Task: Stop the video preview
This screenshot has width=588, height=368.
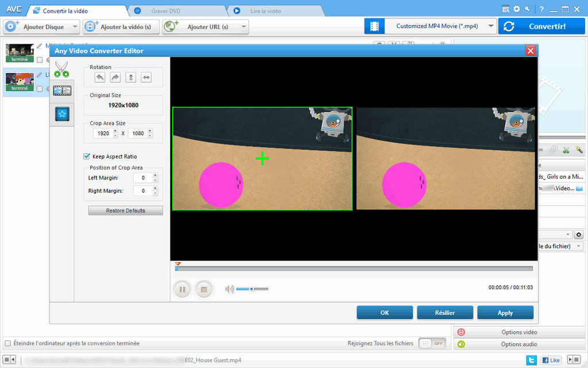Action: tap(204, 290)
